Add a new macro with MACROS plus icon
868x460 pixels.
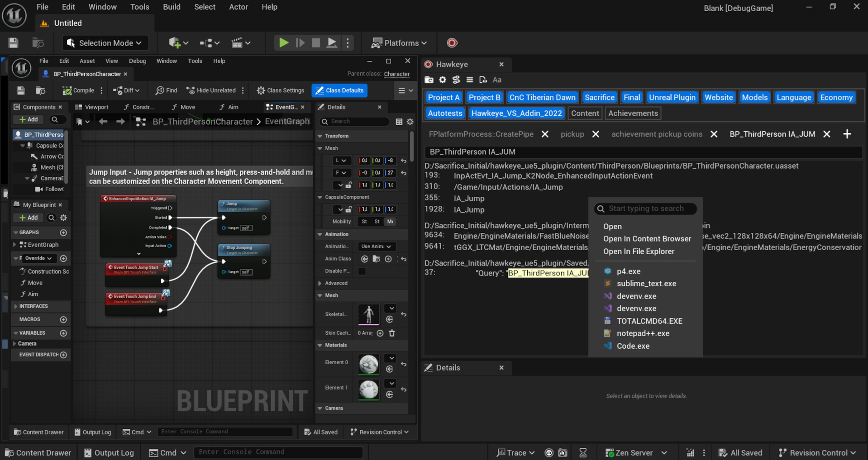tap(63, 320)
